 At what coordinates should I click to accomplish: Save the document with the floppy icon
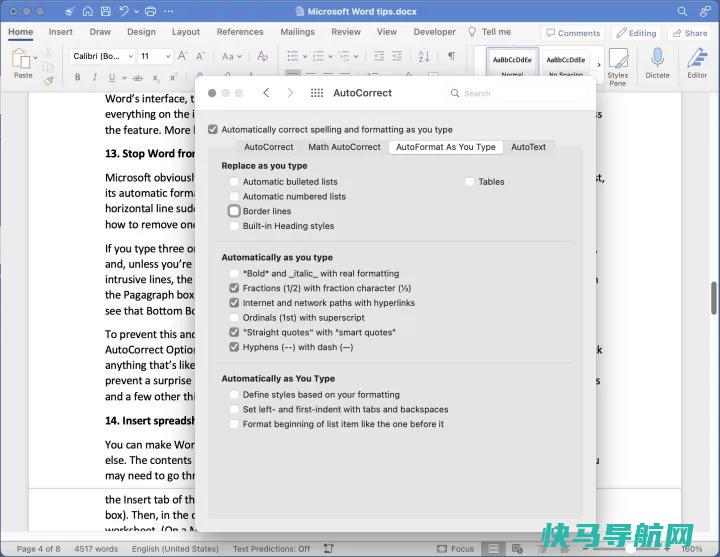(x=106, y=11)
